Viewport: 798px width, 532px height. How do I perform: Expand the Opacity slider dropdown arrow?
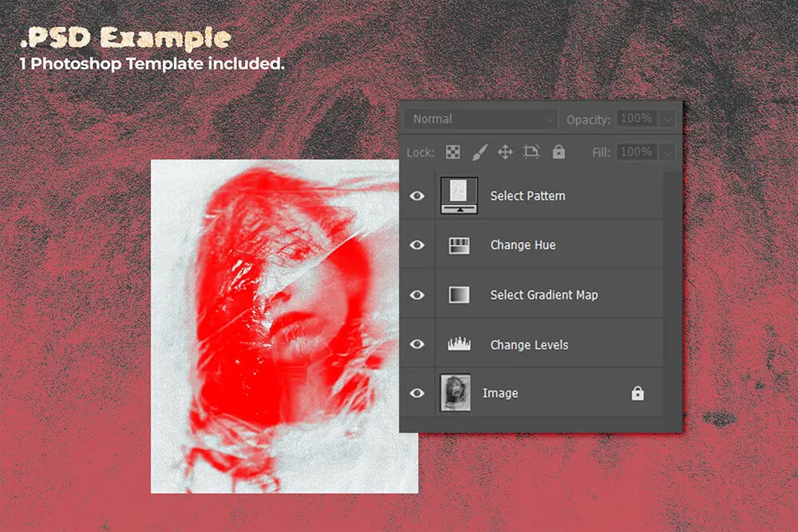tap(668, 119)
